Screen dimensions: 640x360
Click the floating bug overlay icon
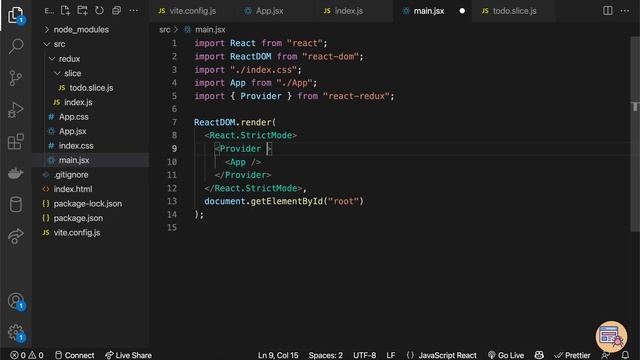pyautogui.click(x=611, y=337)
